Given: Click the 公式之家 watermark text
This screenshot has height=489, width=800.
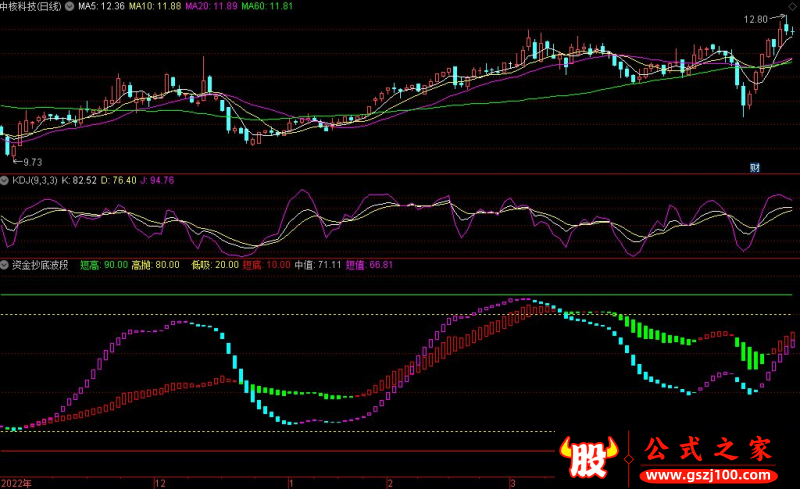Looking at the screenshot, I should [709, 449].
